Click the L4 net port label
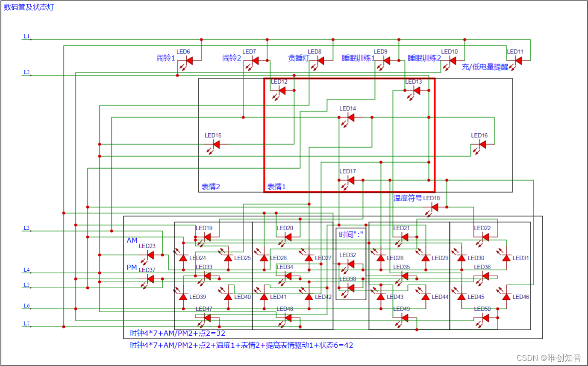The image size is (588, 366). pyautogui.click(x=26, y=269)
